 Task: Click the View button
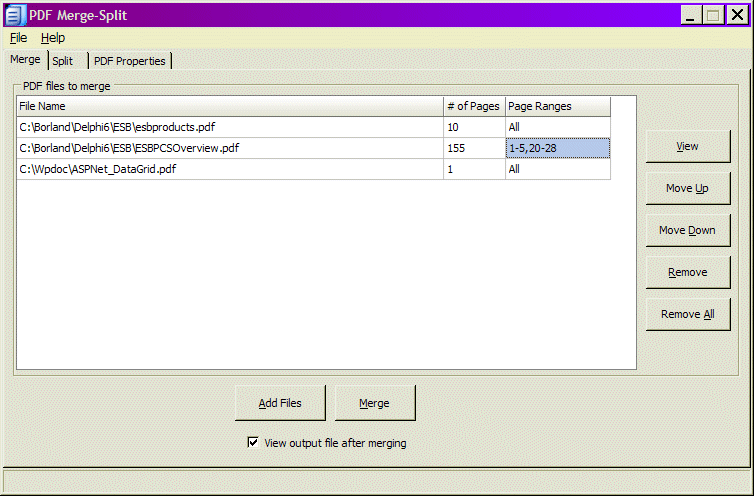[x=688, y=146]
